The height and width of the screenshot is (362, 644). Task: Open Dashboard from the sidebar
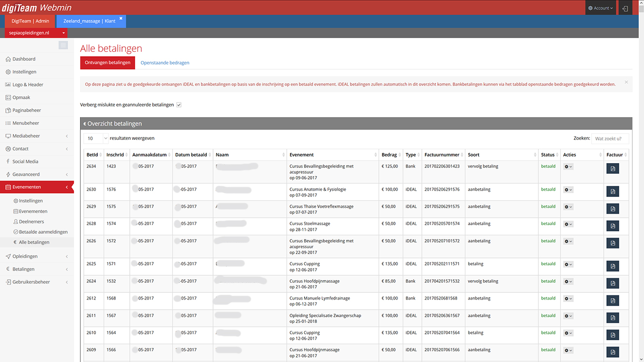24,59
